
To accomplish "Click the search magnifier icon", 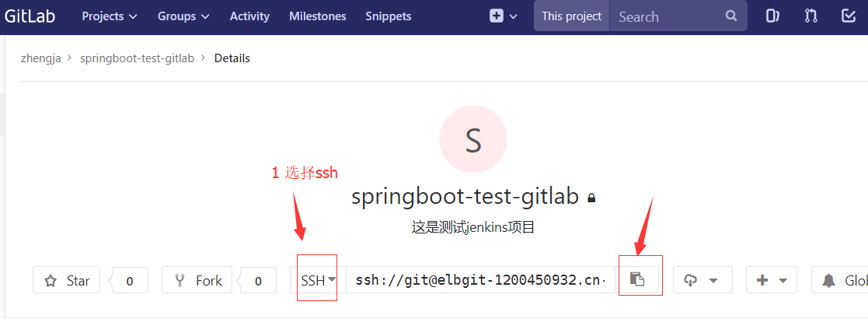I will 731,16.
